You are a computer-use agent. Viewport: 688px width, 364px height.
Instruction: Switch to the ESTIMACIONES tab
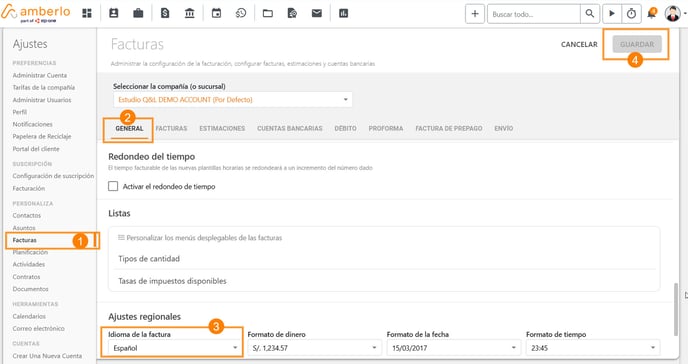[222, 128]
